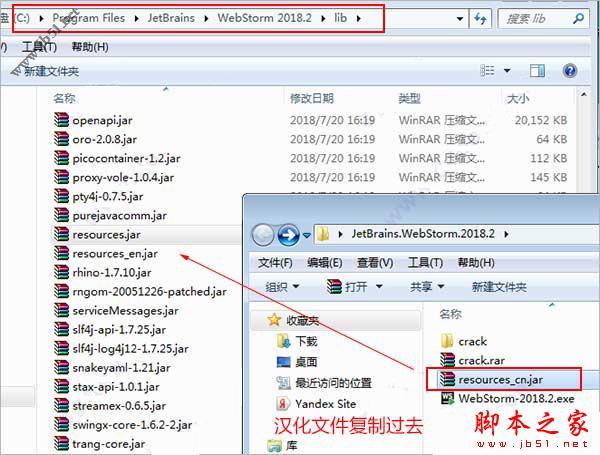
Task: Select the Libraries (库) tree node
Action: [282, 445]
